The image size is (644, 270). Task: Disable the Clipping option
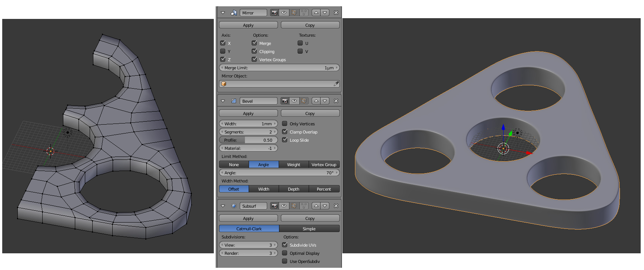[254, 51]
